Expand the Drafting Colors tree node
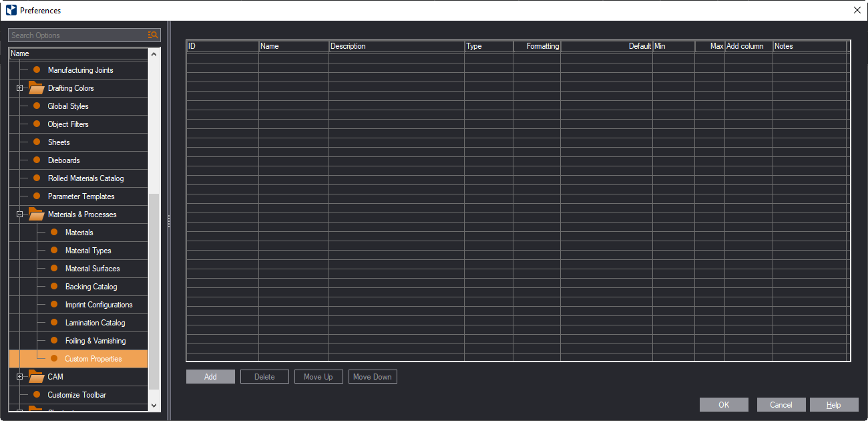 point(20,88)
